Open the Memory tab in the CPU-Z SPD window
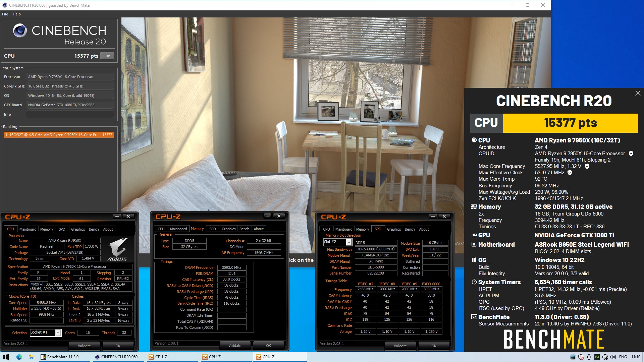 pyautogui.click(x=363, y=229)
